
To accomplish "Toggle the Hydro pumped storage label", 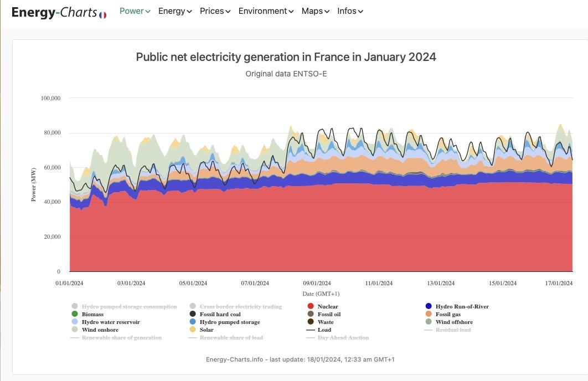I will (229, 322).
